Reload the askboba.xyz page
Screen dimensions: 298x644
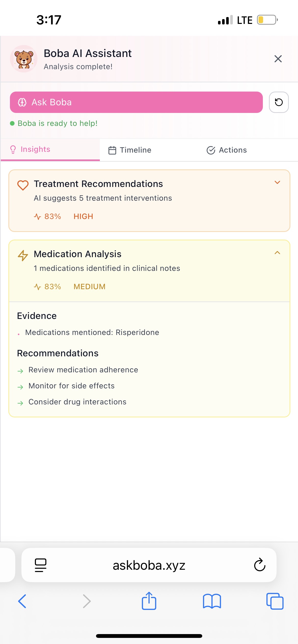260,565
